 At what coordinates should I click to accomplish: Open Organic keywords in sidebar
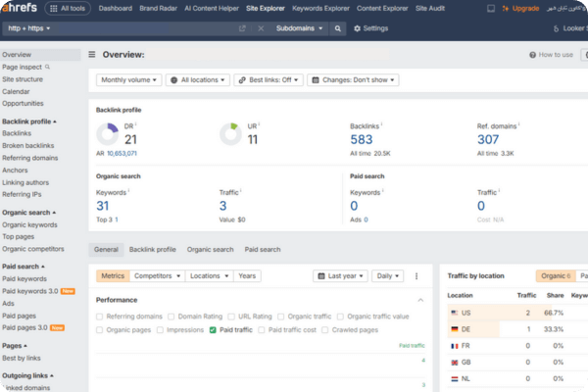pyautogui.click(x=29, y=224)
